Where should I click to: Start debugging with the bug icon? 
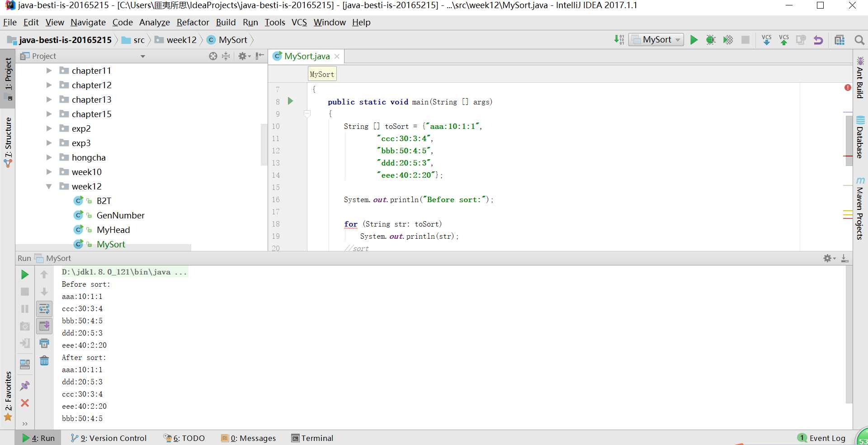coord(711,40)
